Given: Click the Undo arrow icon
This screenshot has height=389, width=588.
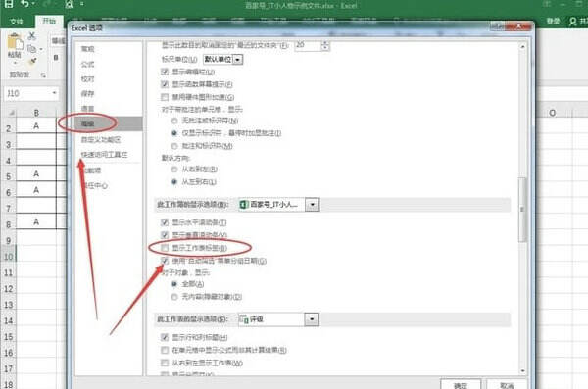Looking at the screenshot, I should [24, 4].
